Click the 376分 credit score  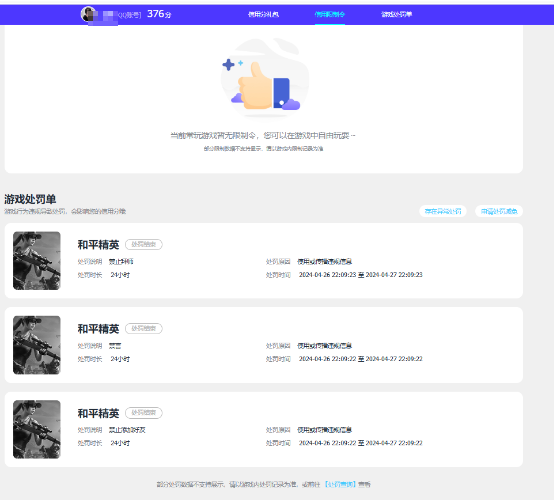point(159,14)
